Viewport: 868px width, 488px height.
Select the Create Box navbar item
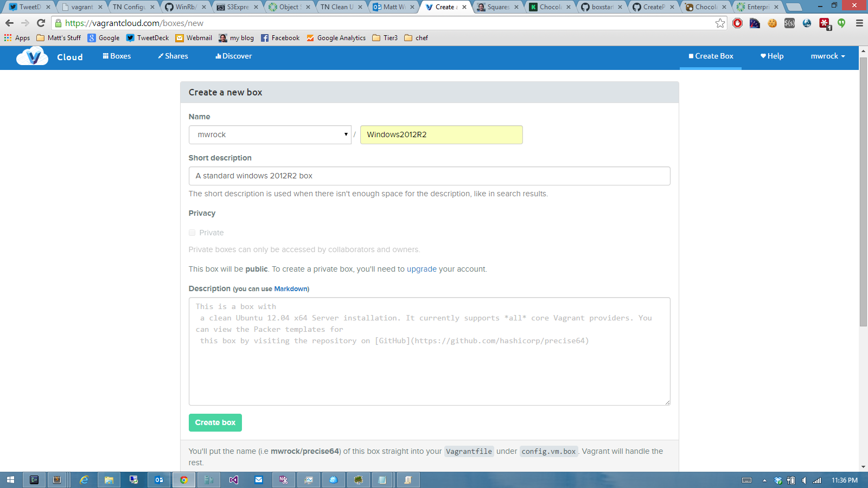point(711,56)
